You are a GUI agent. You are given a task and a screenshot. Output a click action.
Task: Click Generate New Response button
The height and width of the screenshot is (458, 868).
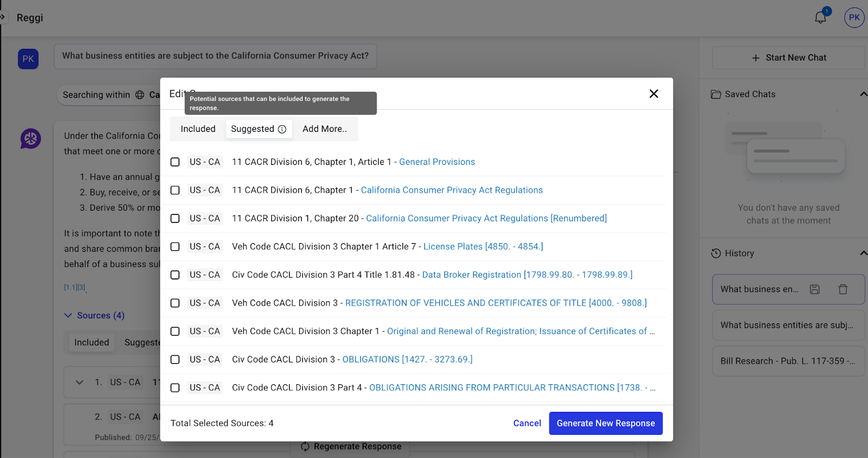(605, 423)
